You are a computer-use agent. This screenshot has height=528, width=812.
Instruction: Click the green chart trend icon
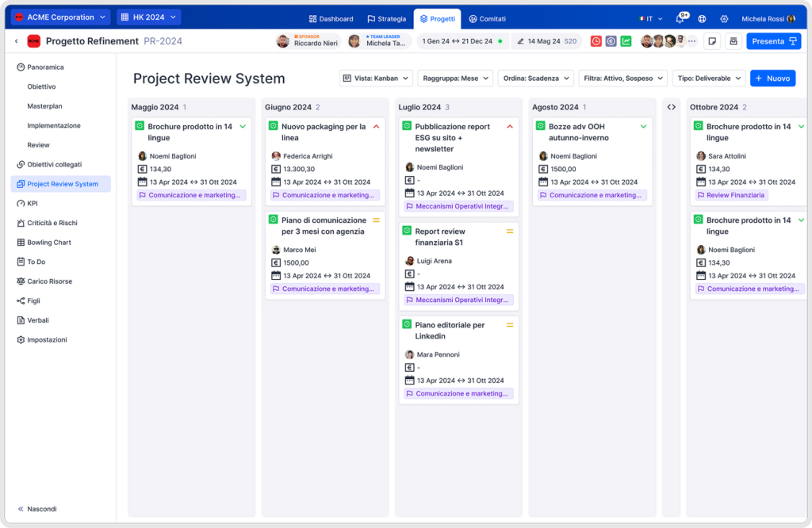(x=626, y=41)
